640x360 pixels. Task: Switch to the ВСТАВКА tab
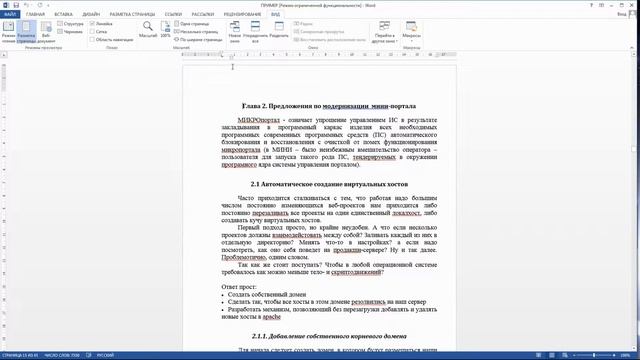point(63,14)
